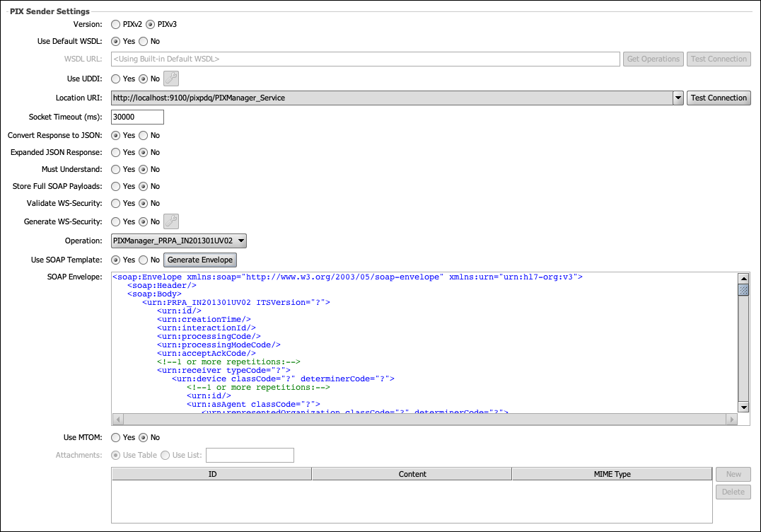Click horizontal scrollbar right arrow

(731, 419)
